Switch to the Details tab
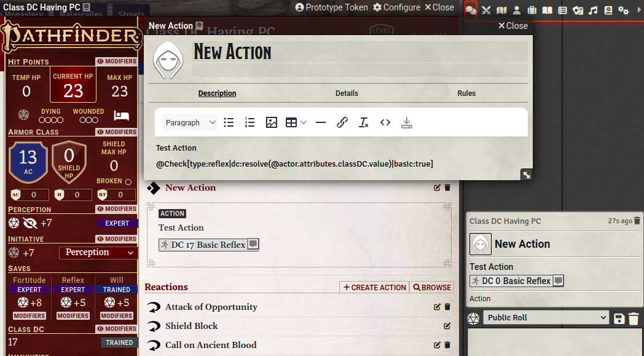Screen dimensions: 644x356 (347, 93)
